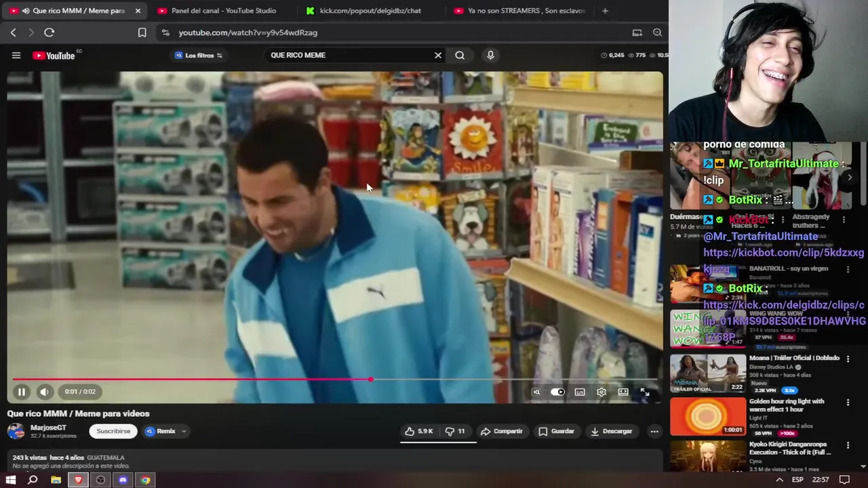
Task: Open more actions three dots under video
Action: tap(654, 431)
